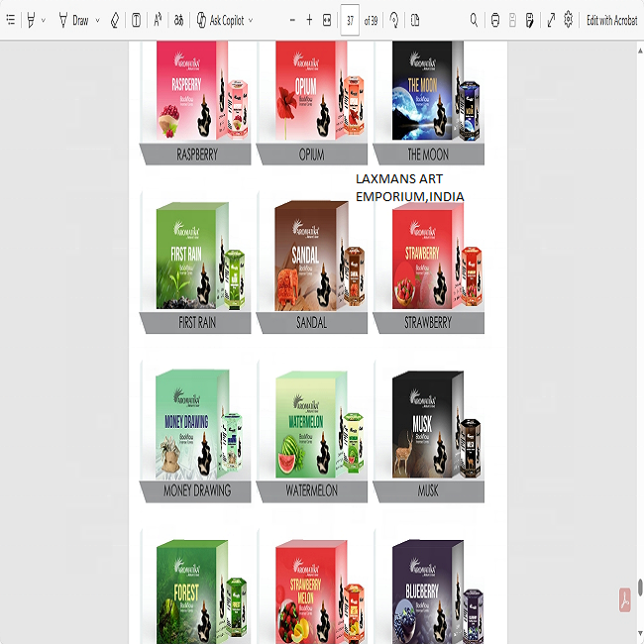Toggle the Page view icon
Screen dimensions: 644x644
(x=415, y=20)
